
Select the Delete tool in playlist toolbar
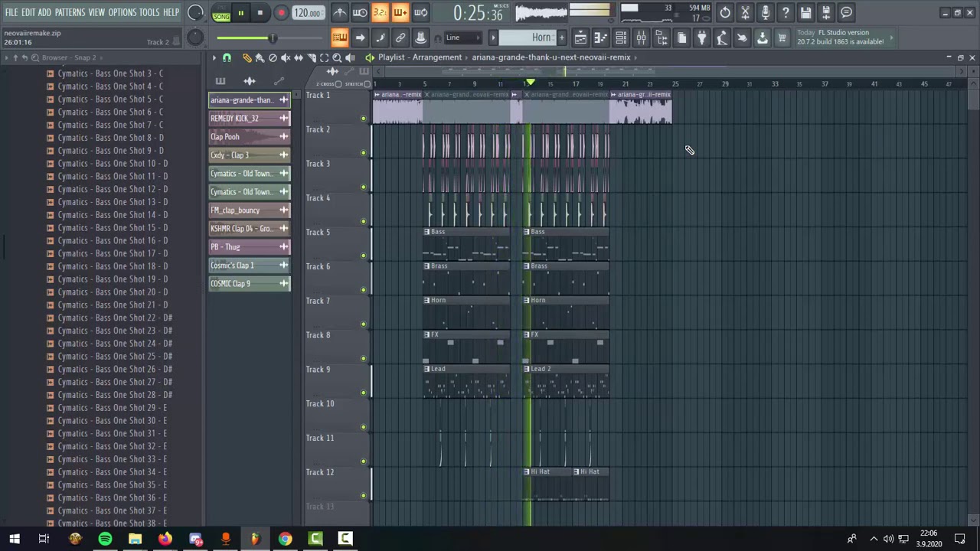point(273,57)
